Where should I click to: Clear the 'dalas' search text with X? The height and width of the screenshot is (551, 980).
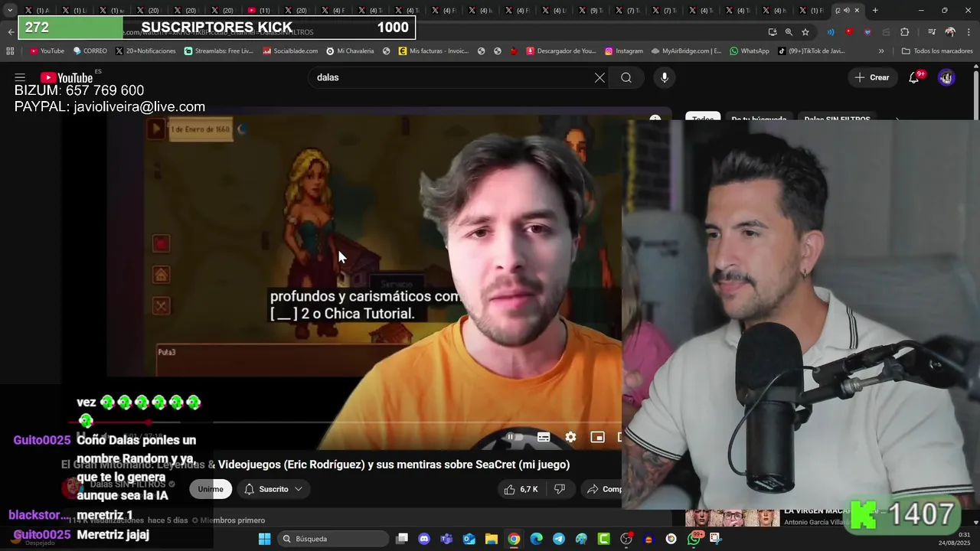point(599,77)
